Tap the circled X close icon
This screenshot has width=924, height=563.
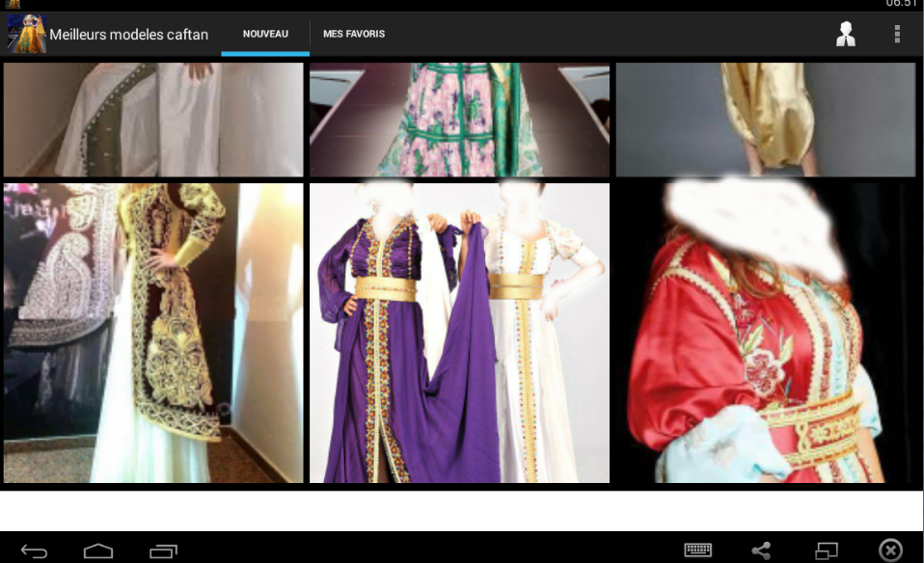pos(890,550)
